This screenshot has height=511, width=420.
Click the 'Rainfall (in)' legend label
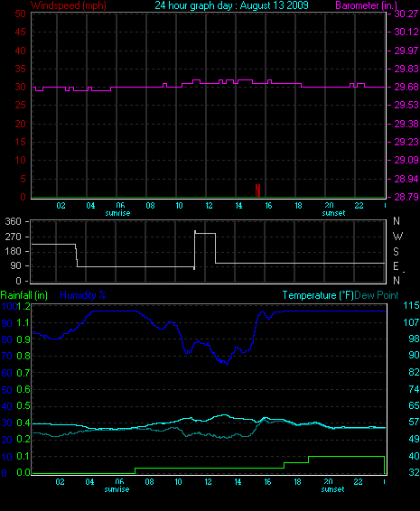pos(24,295)
